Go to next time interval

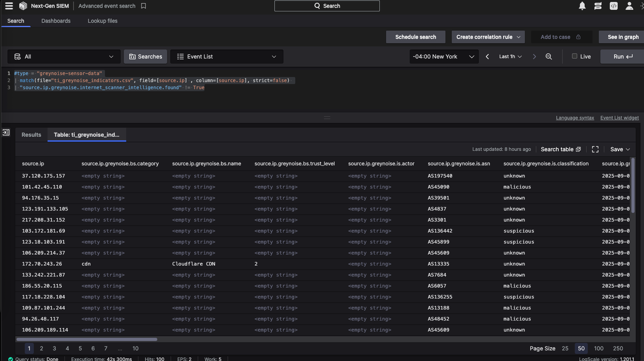tap(534, 57)
